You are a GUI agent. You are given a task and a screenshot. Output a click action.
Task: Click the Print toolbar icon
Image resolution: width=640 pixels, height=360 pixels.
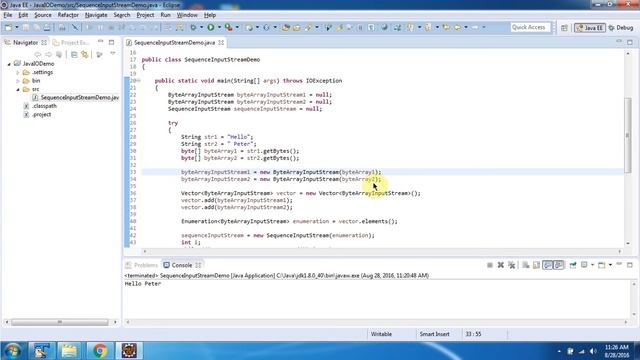[x=47, y=27]
